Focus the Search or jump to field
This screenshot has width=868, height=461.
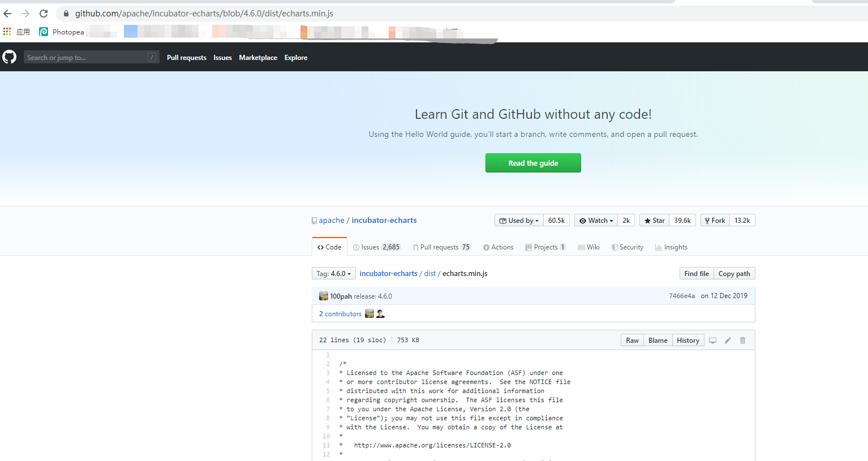(x=92, y=57)
